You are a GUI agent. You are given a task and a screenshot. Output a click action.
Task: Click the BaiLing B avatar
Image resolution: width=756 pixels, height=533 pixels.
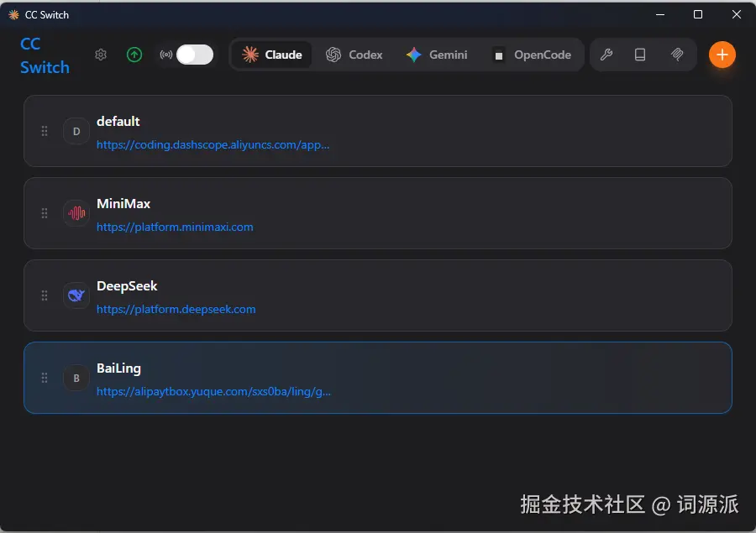pyautogui.click(x=76, y=378)
